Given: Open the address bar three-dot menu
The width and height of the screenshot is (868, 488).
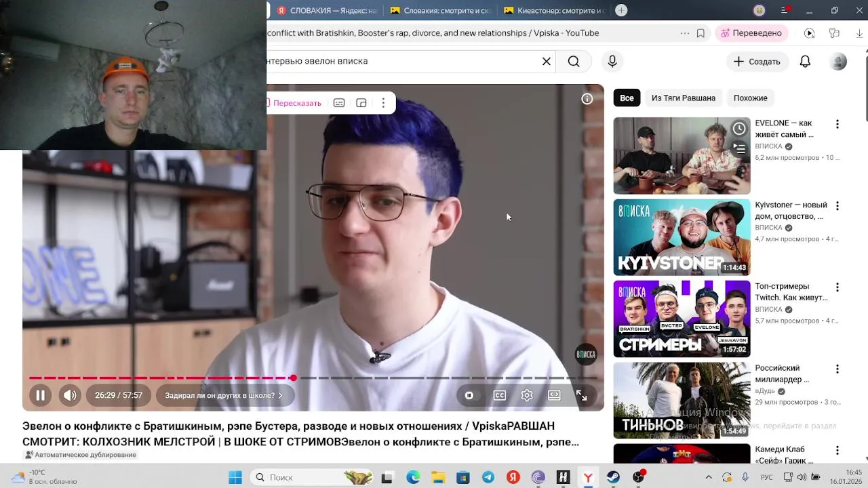Looking at the screenshot, I should click(x=685, y=33).
